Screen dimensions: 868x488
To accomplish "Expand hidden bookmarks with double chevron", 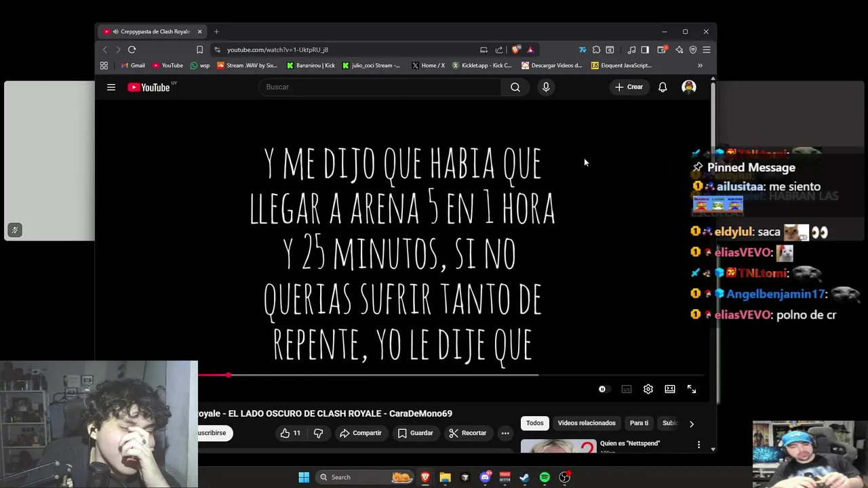I will click(x=700, y=66).
